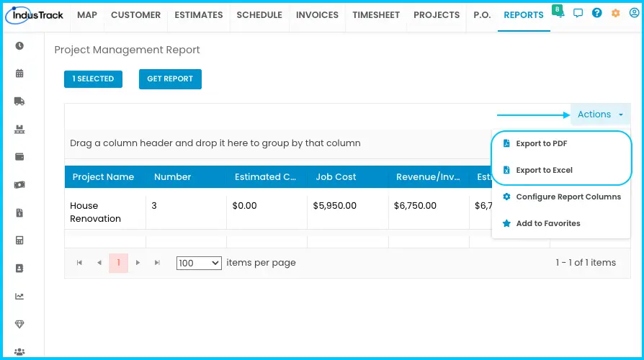Screen dimensions: 644x360
Task: Open the users group icon in the sidebar
Action: [19, 352]
